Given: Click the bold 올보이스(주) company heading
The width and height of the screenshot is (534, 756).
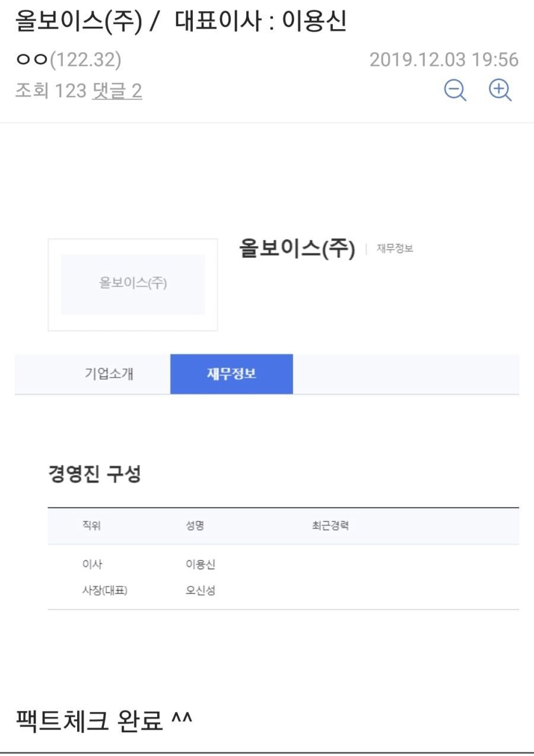Looking at the screenshot, I should point(297,249).
